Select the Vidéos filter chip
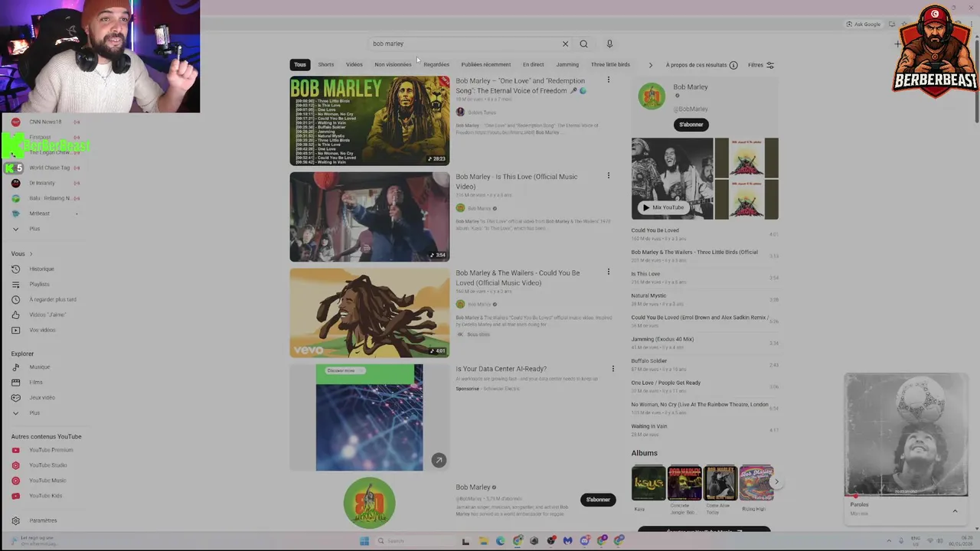980x551 pixels. point(354,64)
